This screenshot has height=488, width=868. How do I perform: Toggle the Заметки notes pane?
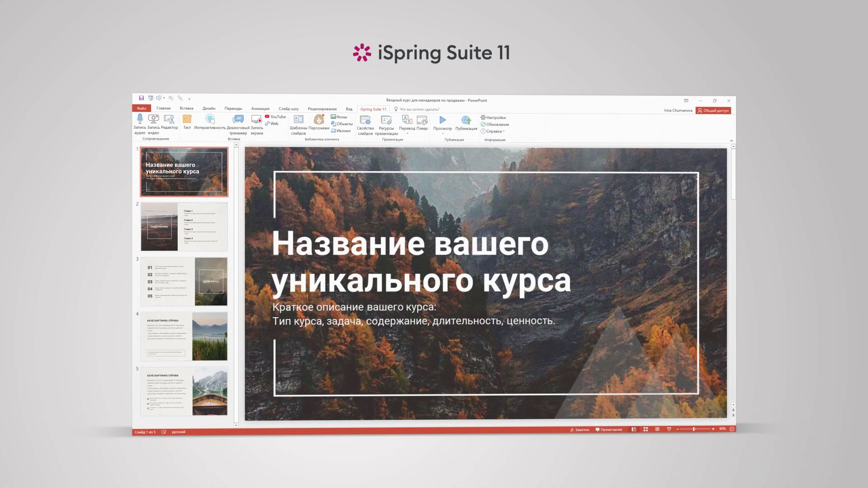pyautogui.click(x=580, y=430)
